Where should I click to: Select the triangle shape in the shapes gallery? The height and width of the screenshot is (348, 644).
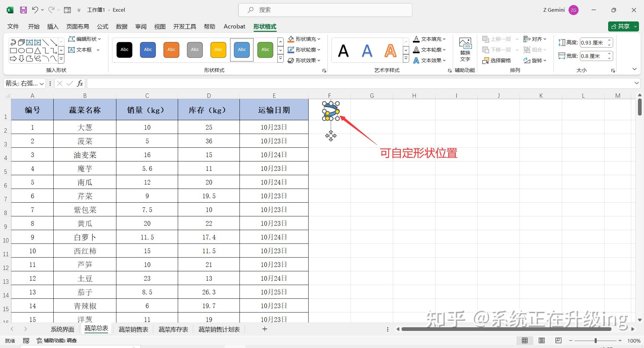point(38,51)
